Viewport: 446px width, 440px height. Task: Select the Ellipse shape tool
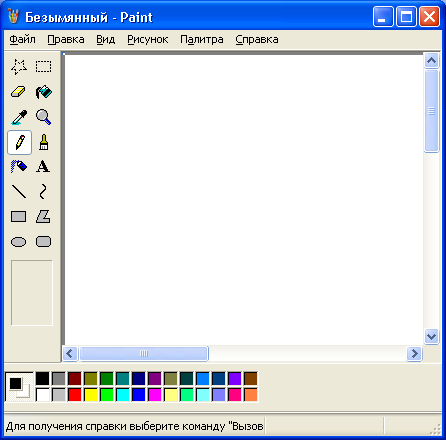click(19, 242)
